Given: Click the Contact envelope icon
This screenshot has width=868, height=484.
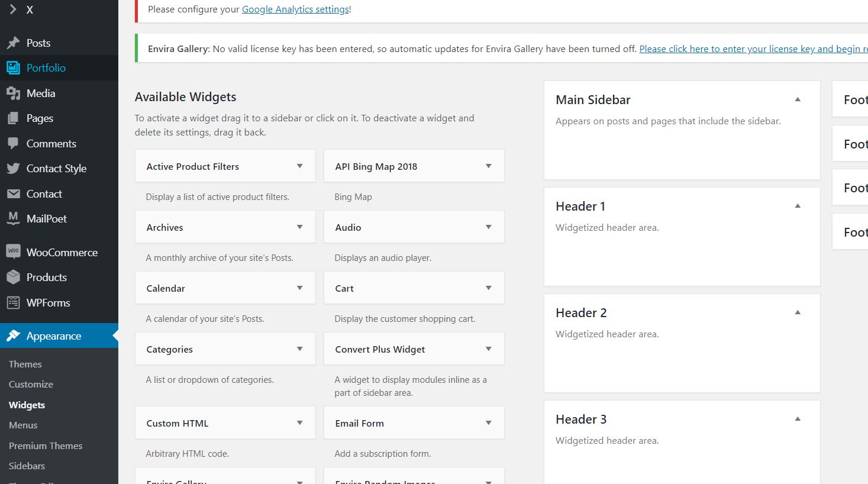Looking at the screenshot, I should [x=13, y=194].
